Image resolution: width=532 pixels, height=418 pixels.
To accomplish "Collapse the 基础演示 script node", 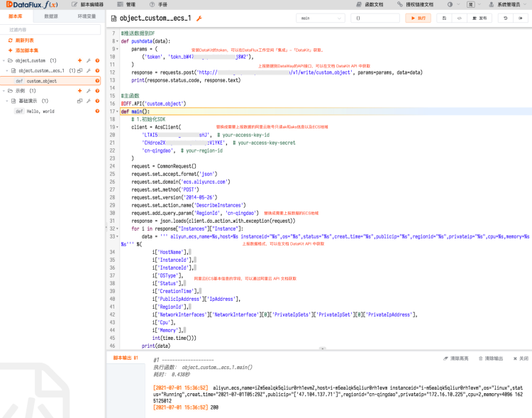I will pos(7,101).
